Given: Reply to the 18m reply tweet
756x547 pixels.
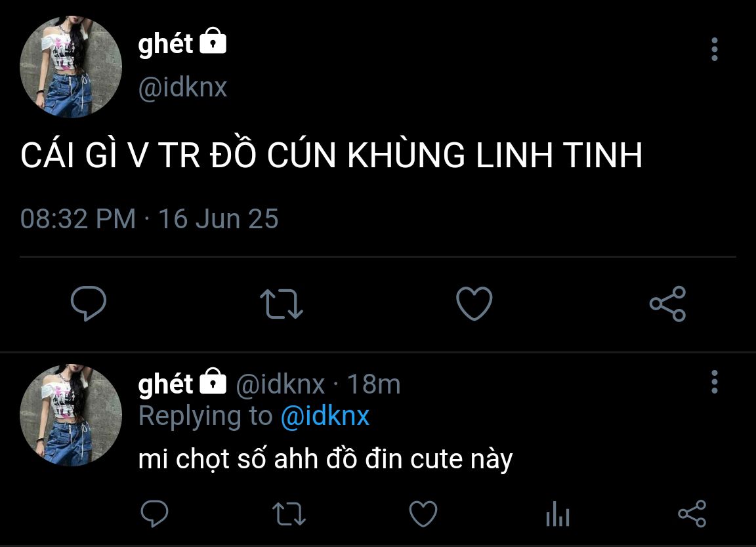Looking at the screenshot, I should (154, 514).
